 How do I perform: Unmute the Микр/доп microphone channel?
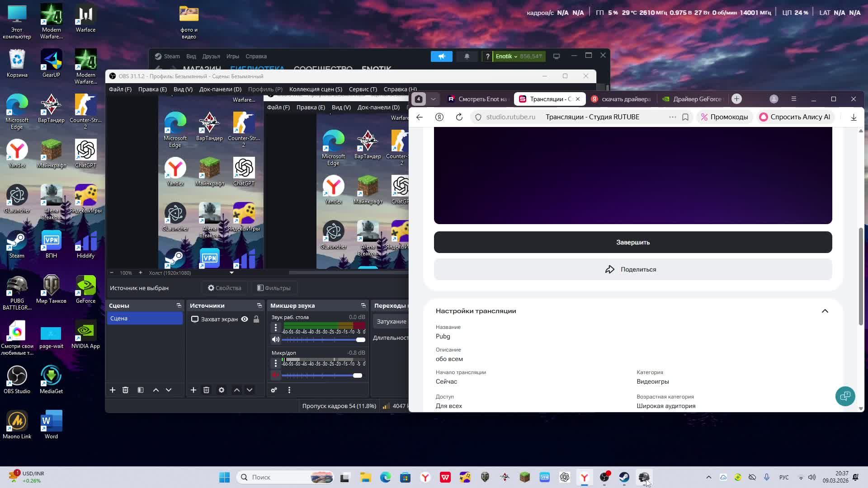275,375
